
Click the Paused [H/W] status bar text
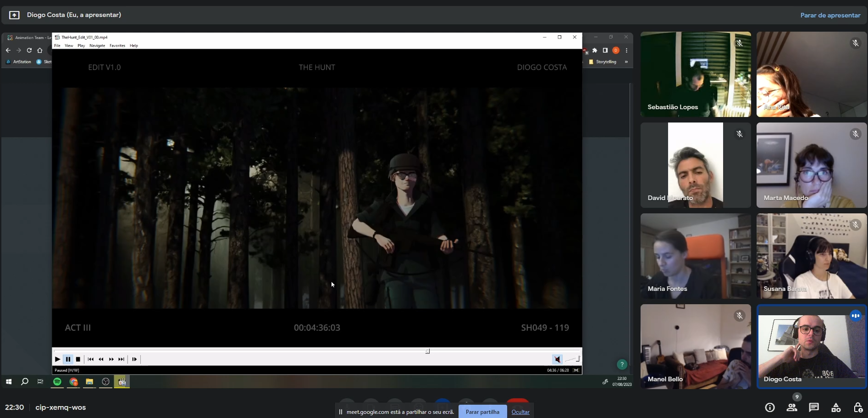pyautogui.click(x=67, y=370)
